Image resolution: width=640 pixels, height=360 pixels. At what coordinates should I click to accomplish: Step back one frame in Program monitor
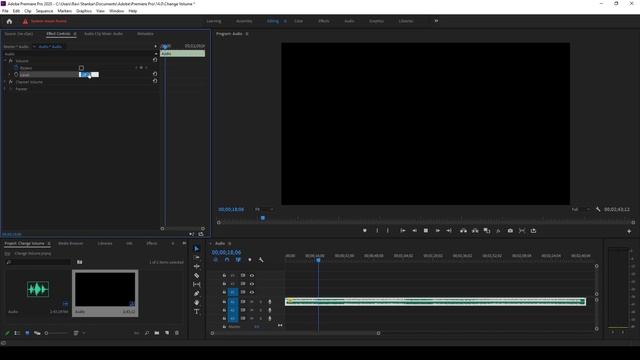tap(414, 231)
